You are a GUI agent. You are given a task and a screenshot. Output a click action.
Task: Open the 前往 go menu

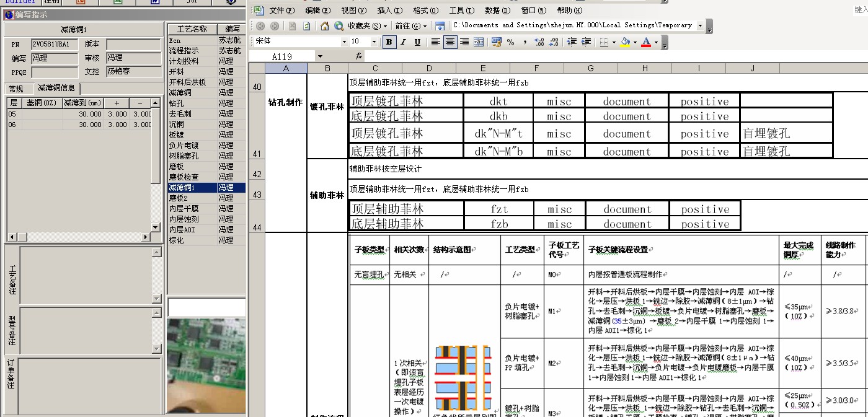(412, 26)
